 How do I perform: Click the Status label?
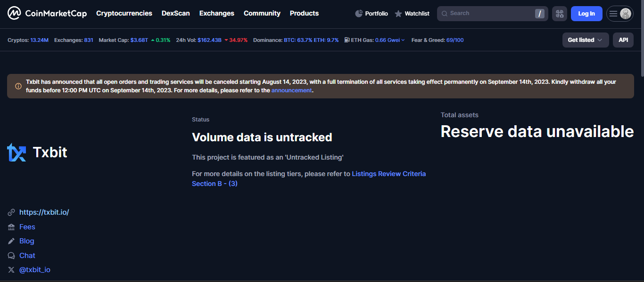click(201, 120)
